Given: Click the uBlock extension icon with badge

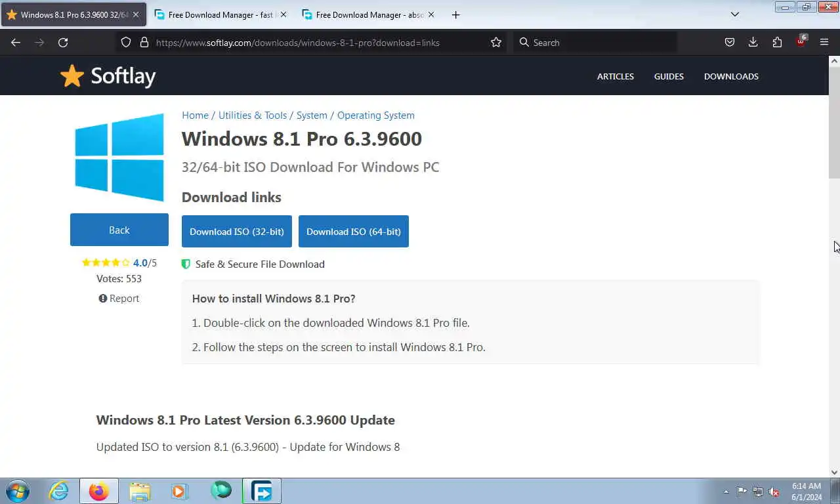Looking at the screenshot, I should coord(801,41).
